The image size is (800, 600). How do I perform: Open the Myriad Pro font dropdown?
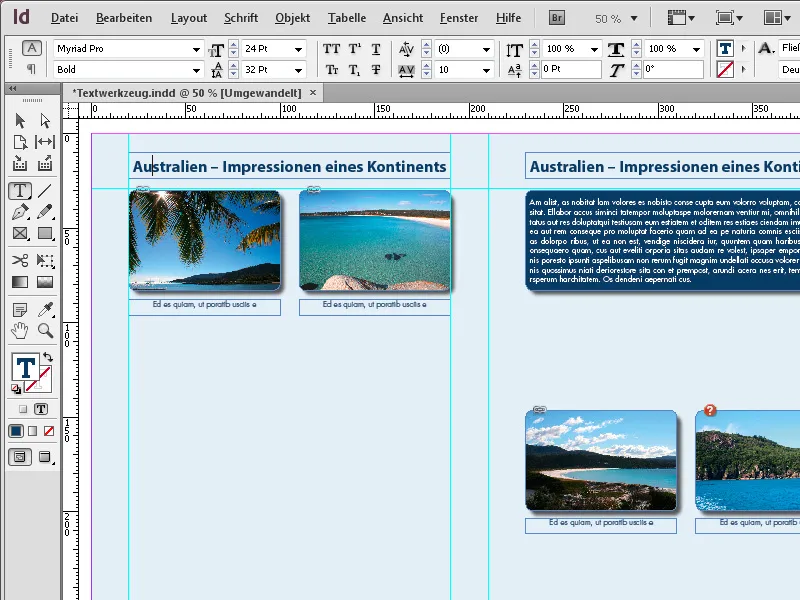coord(196,49)
